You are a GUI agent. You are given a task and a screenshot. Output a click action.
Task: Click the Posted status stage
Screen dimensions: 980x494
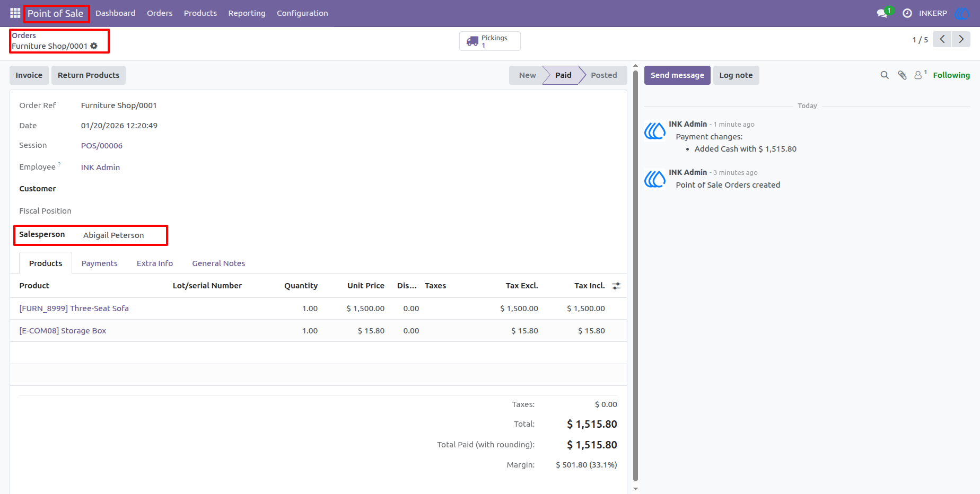tap(604, 75)
